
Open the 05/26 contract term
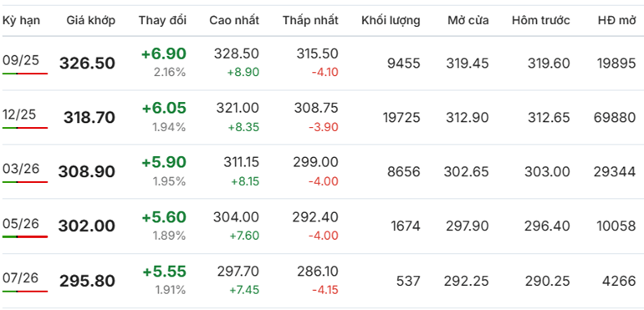[21, 223]
